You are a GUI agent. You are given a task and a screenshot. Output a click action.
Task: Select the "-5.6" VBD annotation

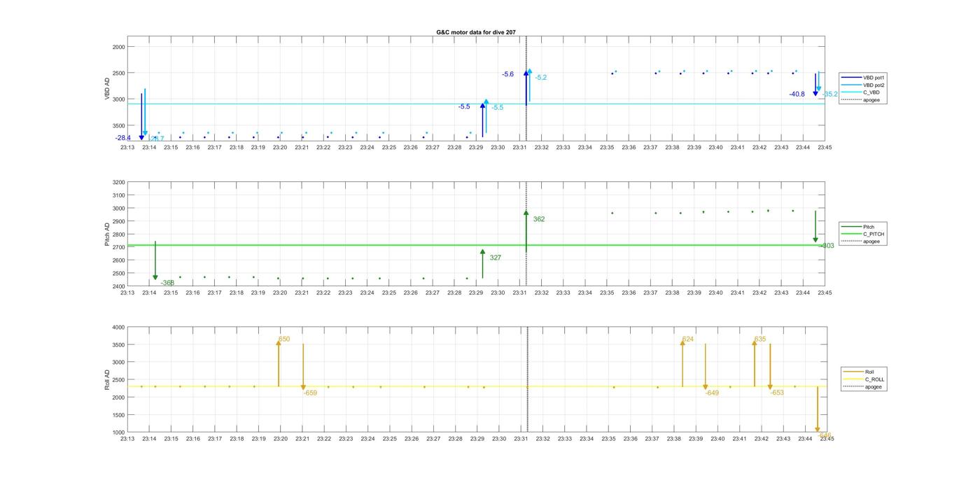[x=507, y=74]
